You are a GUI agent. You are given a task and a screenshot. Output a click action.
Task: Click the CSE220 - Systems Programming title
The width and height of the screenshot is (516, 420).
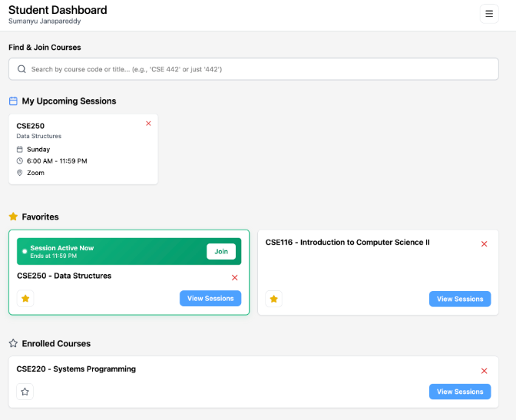point(76,369)
